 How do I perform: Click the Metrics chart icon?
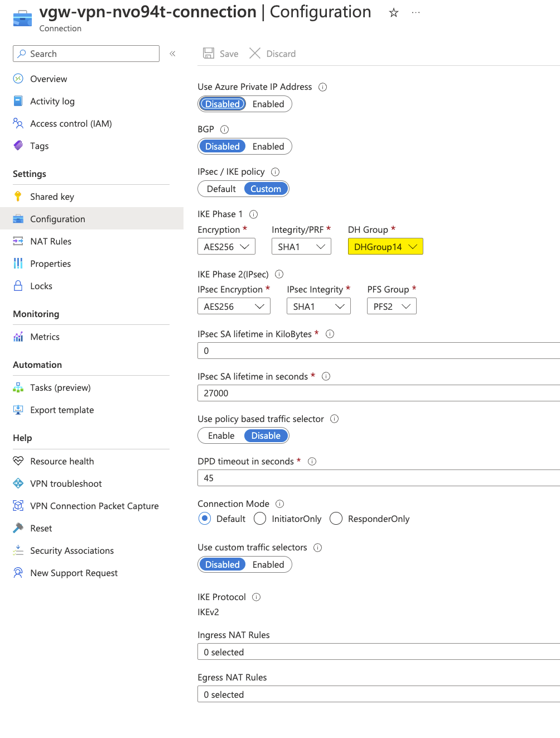[x=18, y=337]
